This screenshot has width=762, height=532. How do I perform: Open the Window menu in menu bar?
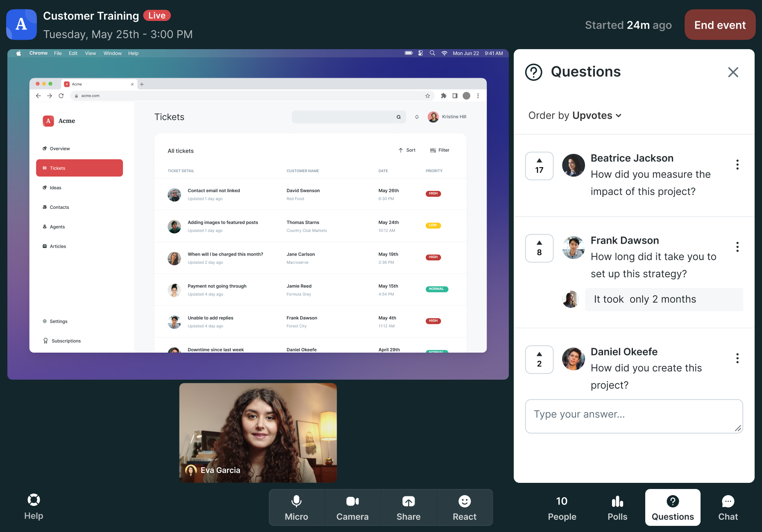(112, 53)
